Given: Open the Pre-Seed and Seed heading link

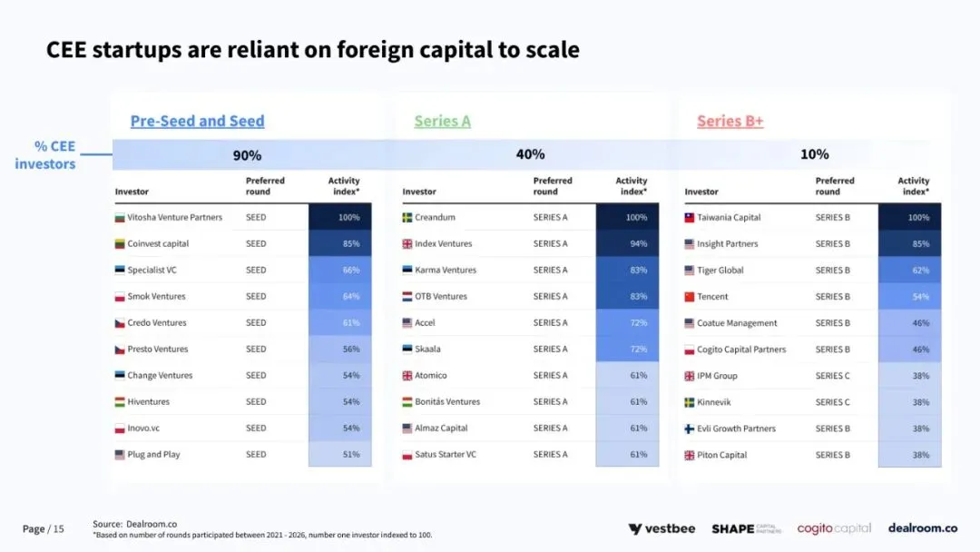Looking at the screenshot, I should point(198,121).
